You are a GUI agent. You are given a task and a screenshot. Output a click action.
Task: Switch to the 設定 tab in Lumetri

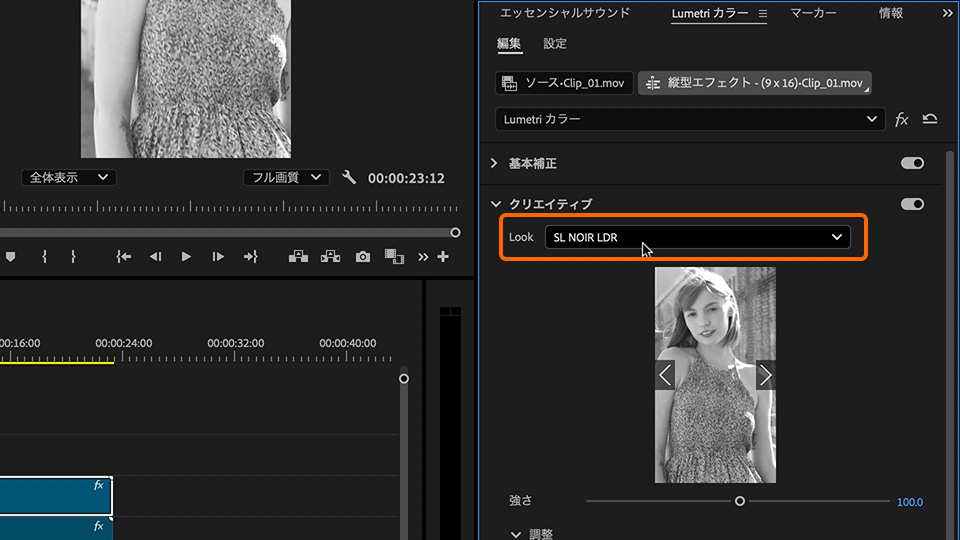click(555, 43)
